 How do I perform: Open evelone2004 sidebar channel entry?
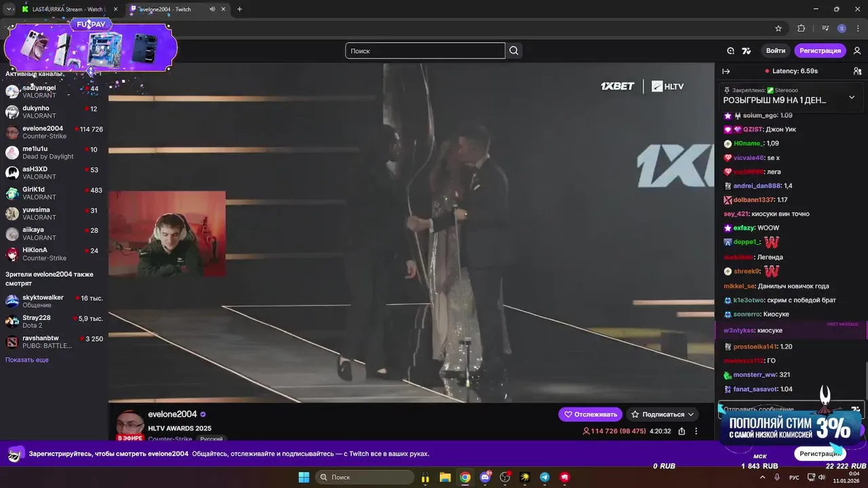point(53,132)
